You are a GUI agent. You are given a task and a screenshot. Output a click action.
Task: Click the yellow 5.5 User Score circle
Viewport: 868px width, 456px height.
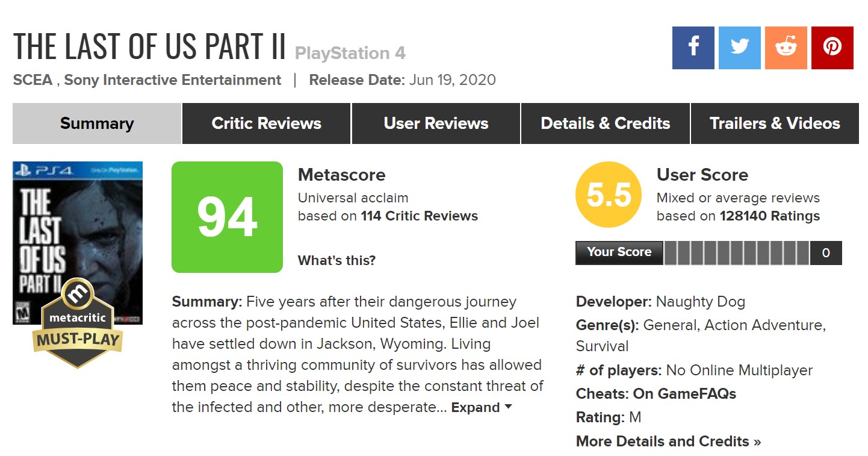point(609,196)
